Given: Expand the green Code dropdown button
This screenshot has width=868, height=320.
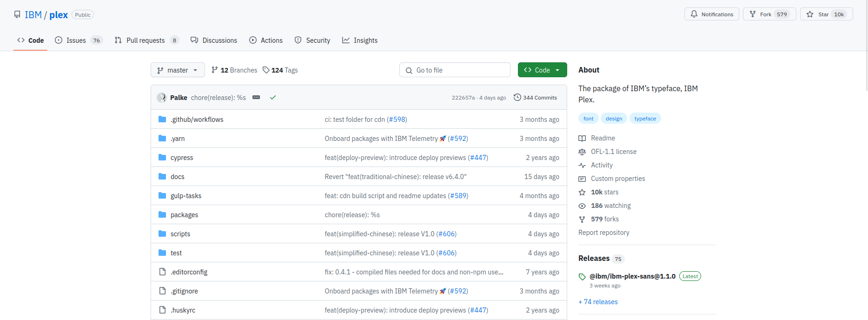Looking at the screenshot, I should click(543, 70).
